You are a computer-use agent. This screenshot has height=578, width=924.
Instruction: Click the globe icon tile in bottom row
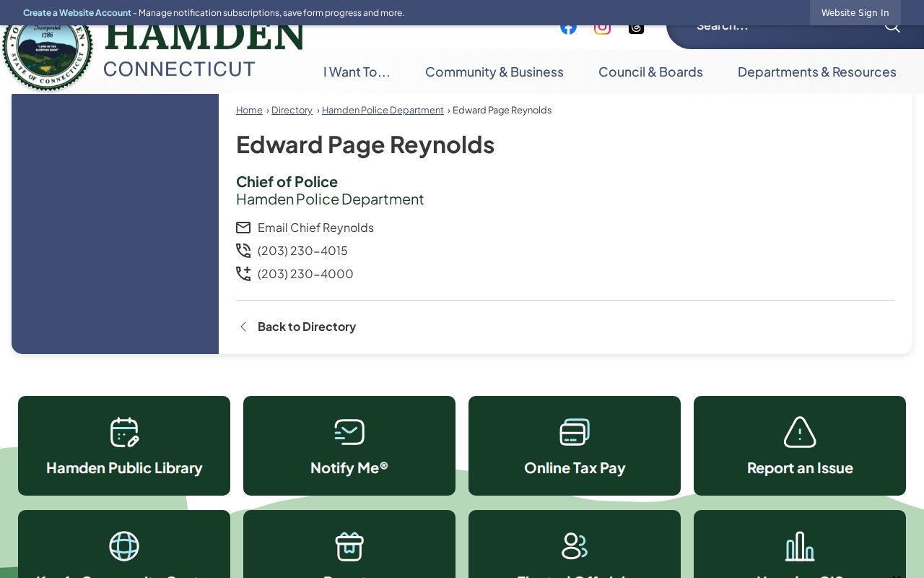124,545
